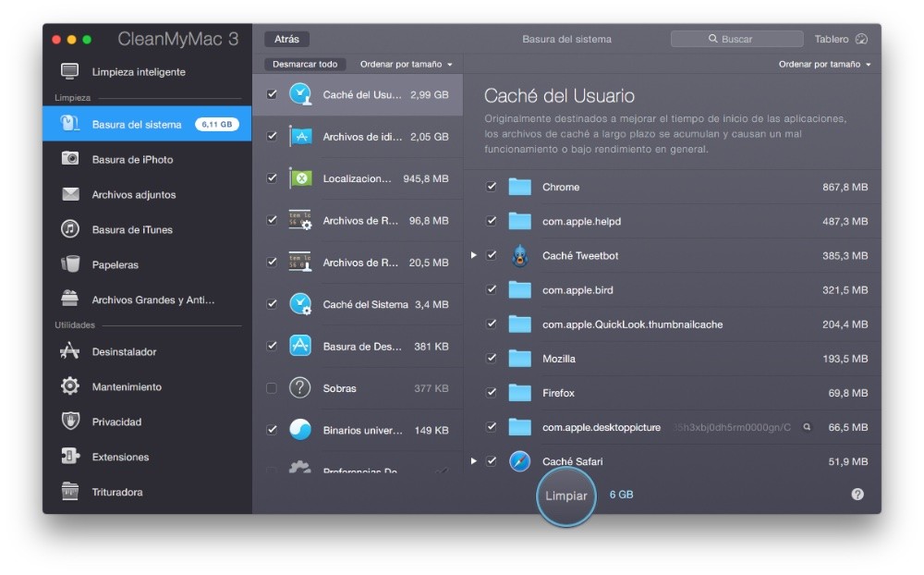Click the Basura de iTunes music icon
The height and width of the screenshot is (575, 924).
point(70,229)
